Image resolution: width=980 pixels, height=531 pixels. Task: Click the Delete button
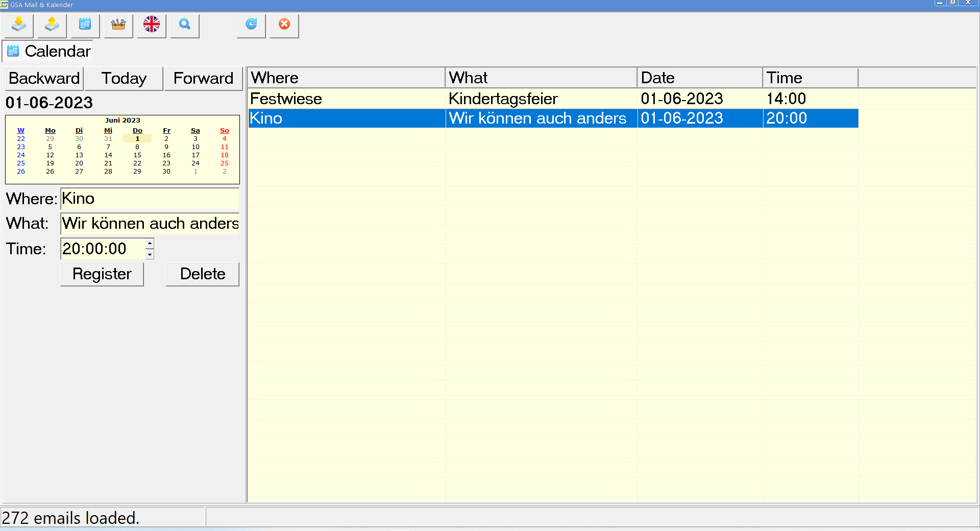click(203, 274)
